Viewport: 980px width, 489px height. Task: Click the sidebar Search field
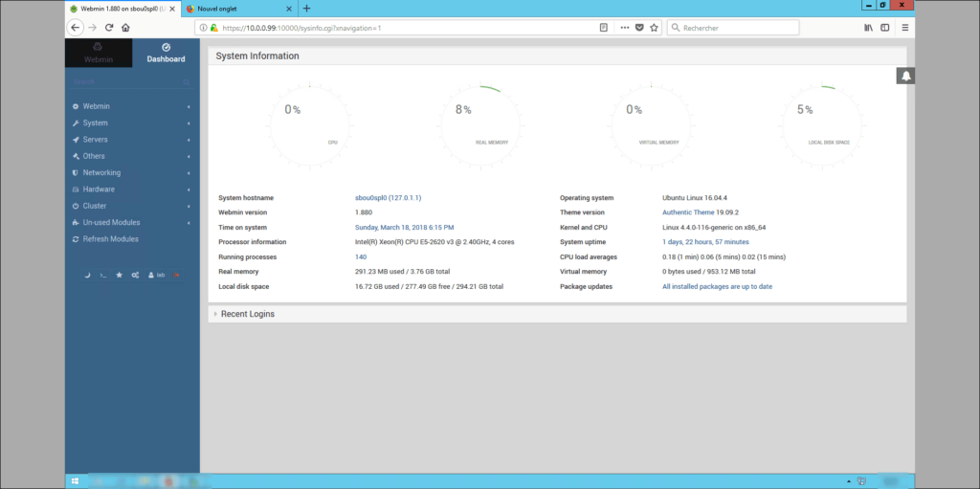tap(125, 82)
